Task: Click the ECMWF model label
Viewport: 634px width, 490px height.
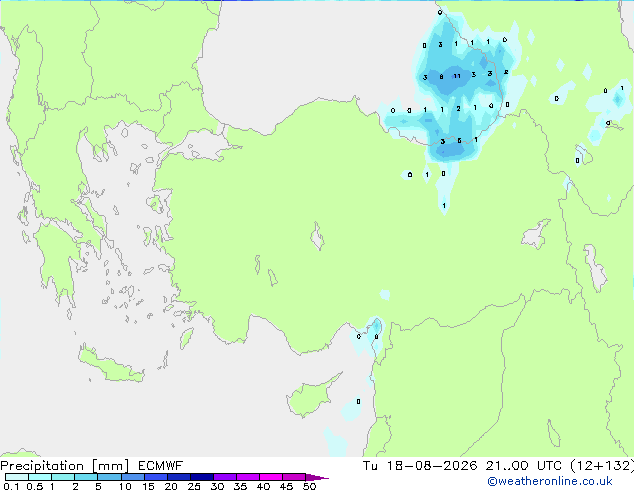Action: click(160, 466)
